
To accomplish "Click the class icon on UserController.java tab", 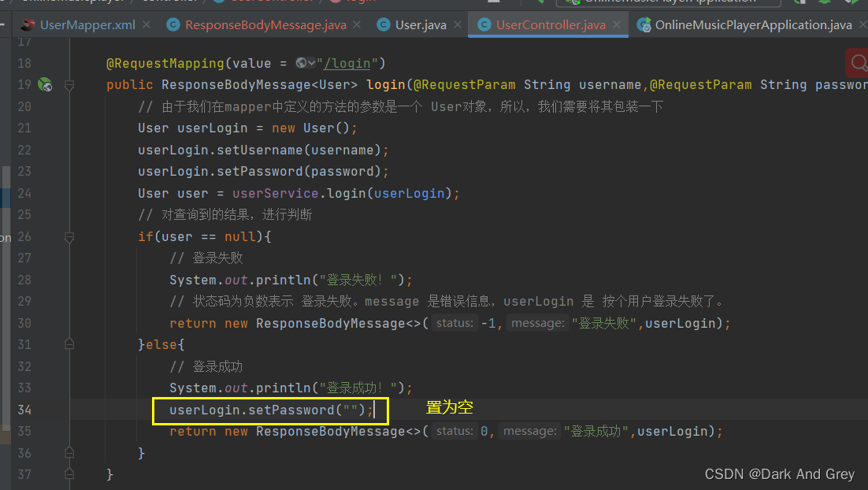I will (484, 25).
